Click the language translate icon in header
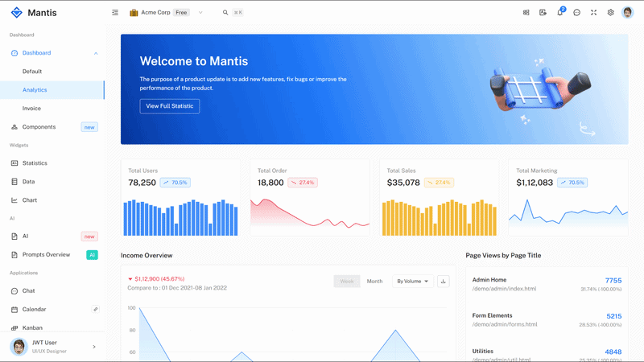The height and width of the screenshot is (362, 644). click(x=543, y=12)
